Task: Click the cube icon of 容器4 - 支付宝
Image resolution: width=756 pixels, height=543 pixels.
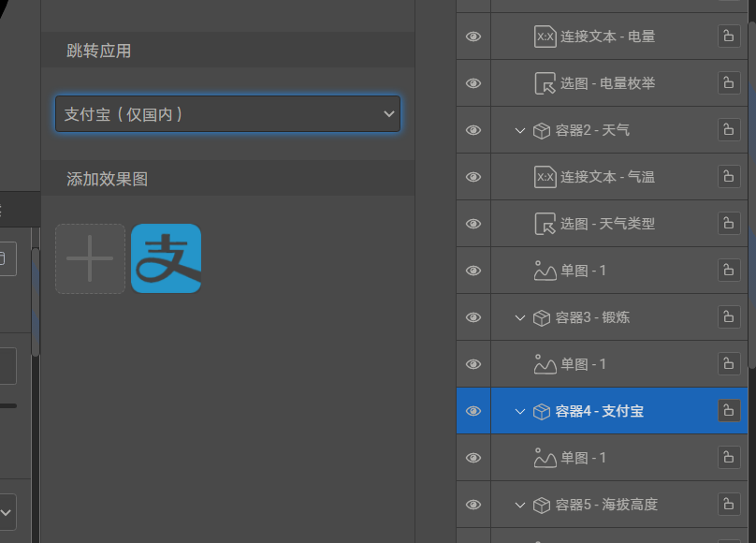Action: point(542,411)
